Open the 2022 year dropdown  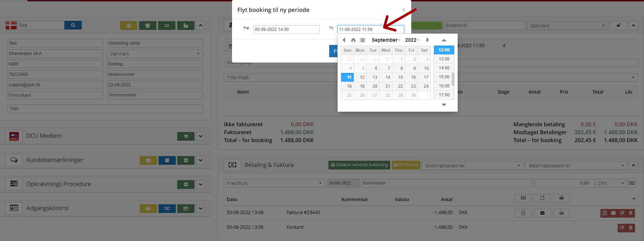pyautogui.click(x=412, y=40)
